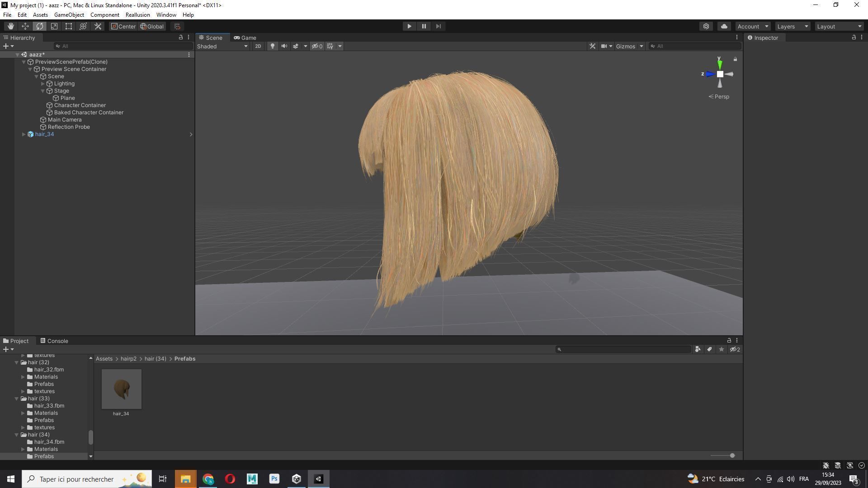Open Cloud services icon
Image resolution: width=868 pixels, height=488 pixels.
pyautogui.click(x=724, y=26)
